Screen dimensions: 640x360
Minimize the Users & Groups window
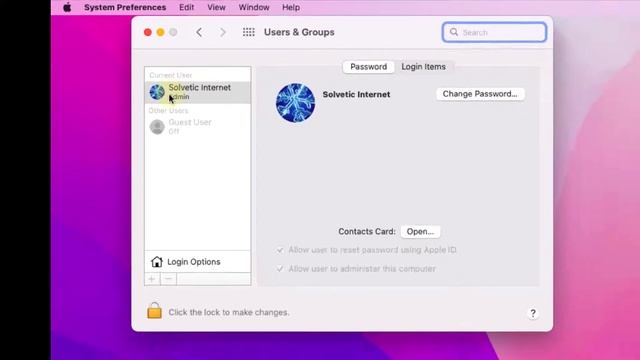click(x=160, y=32)
